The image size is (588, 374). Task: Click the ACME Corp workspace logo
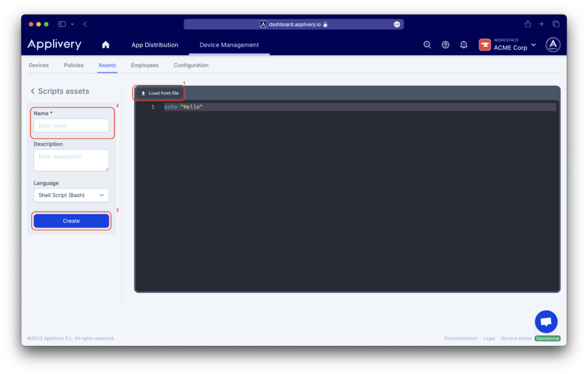coord(485,45)
